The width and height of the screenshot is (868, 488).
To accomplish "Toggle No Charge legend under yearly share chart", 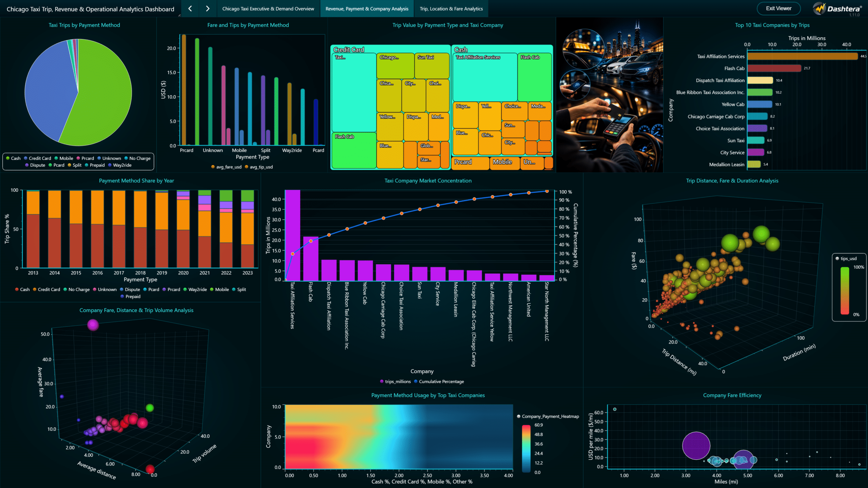I will [x=77, y=289].
